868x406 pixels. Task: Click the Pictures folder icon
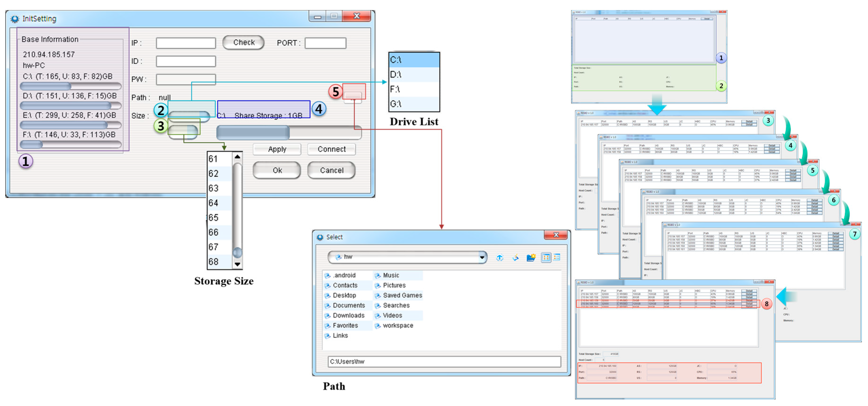tap(377, 285)
